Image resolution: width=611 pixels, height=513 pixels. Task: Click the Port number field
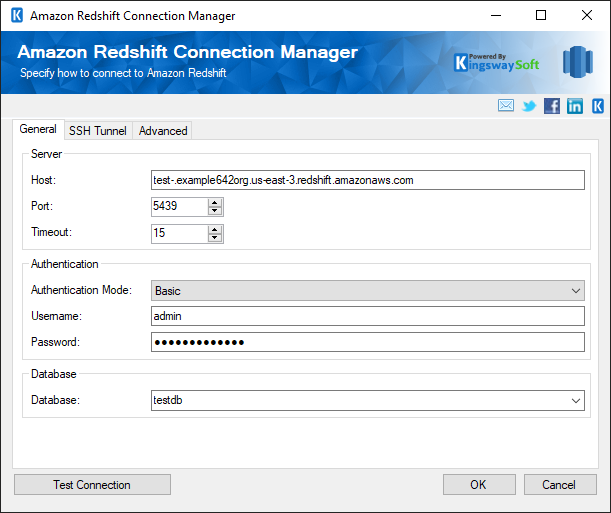179,206
